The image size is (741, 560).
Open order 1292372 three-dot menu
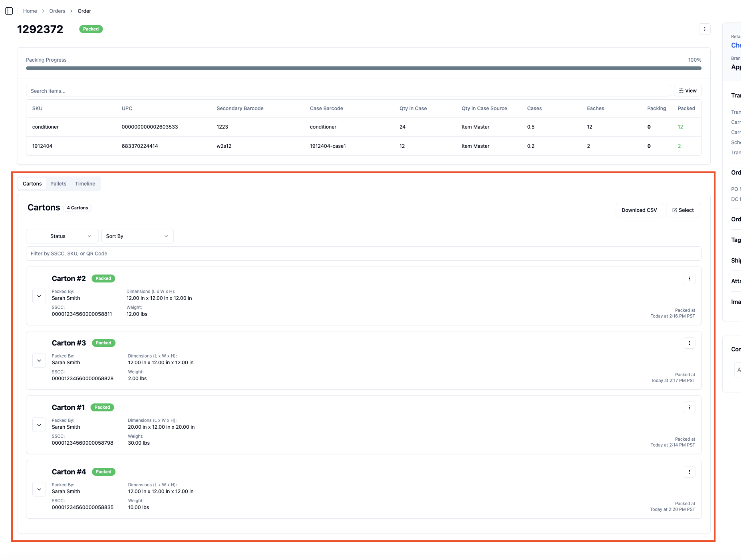(x=704, y=29)
